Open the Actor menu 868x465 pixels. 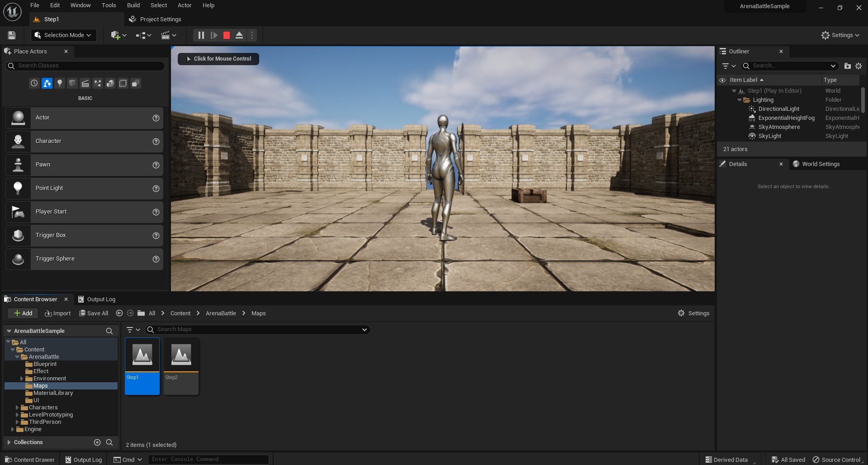point(185,5)
